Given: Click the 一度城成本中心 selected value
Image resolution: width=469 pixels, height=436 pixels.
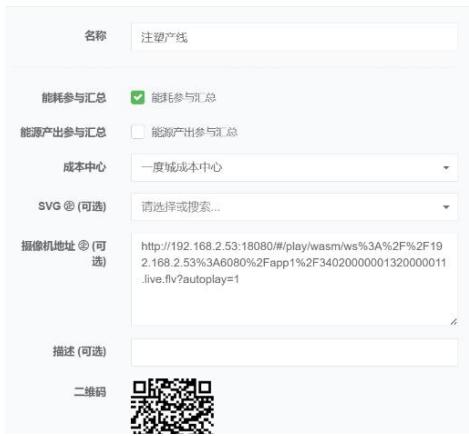Looking at the screenshot, I should [182, 167].
